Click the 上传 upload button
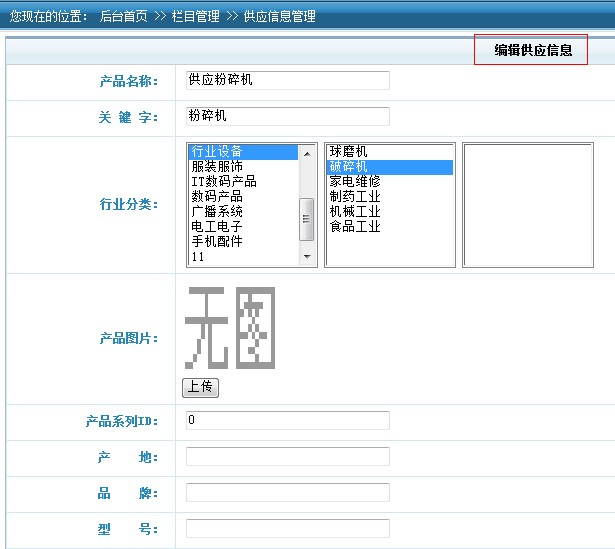The height and width of the screenshot is (549, 615). click(200, 387)
